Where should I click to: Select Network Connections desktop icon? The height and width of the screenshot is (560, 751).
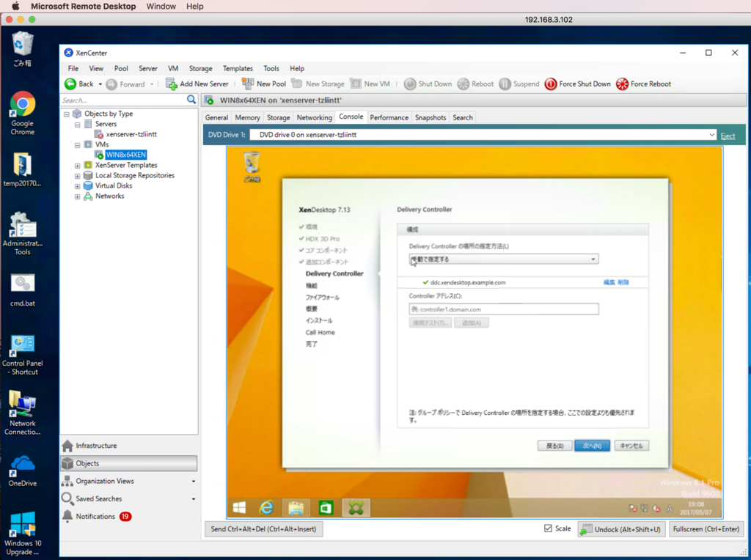click(23, 413)
